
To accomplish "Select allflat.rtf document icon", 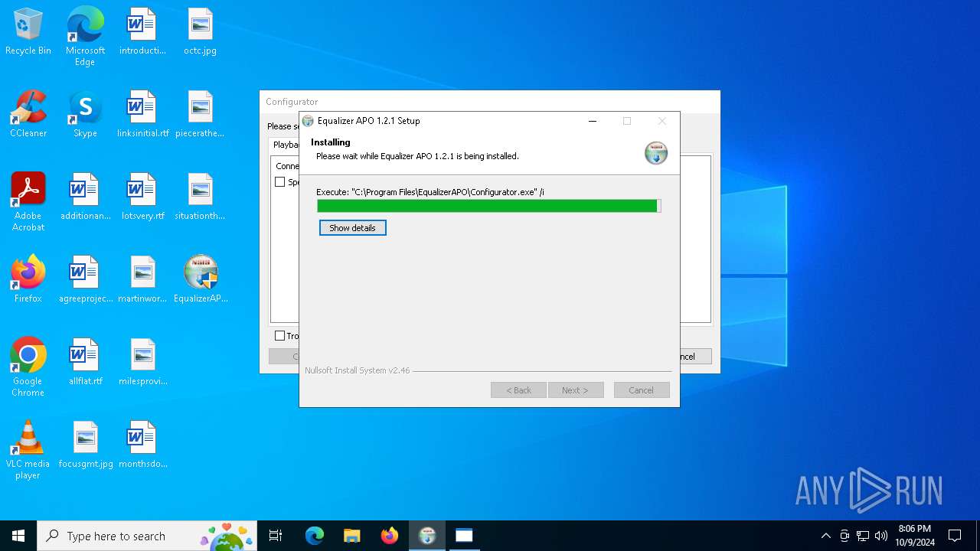I will [85, 363].
